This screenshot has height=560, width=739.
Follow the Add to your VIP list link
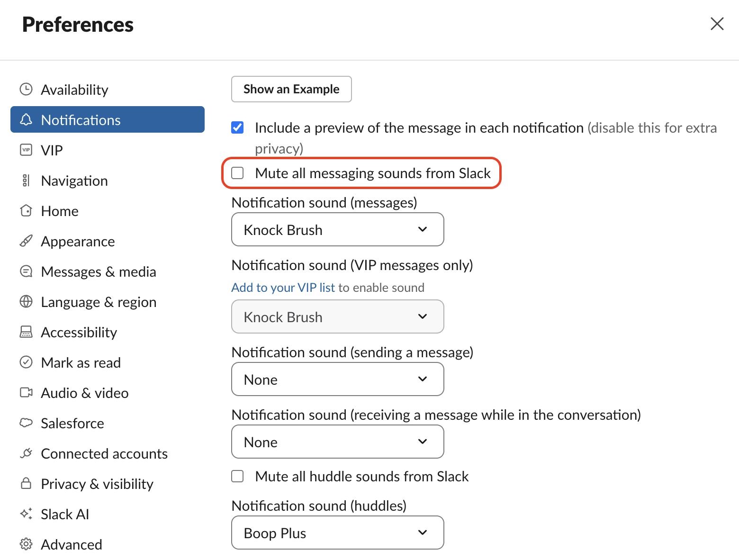click(283, 288)
